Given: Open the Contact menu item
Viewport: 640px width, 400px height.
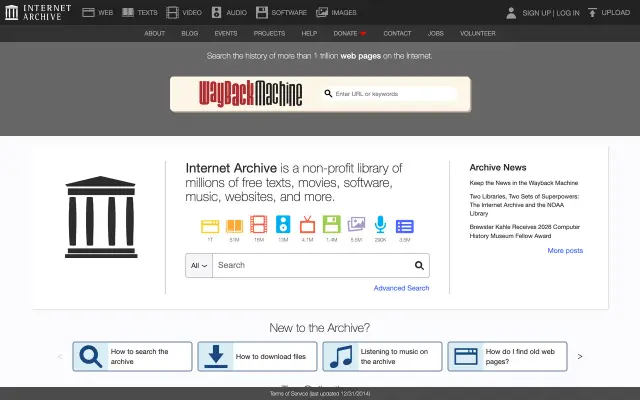Looking at the screenshot, I should click(x=397, y=33).
